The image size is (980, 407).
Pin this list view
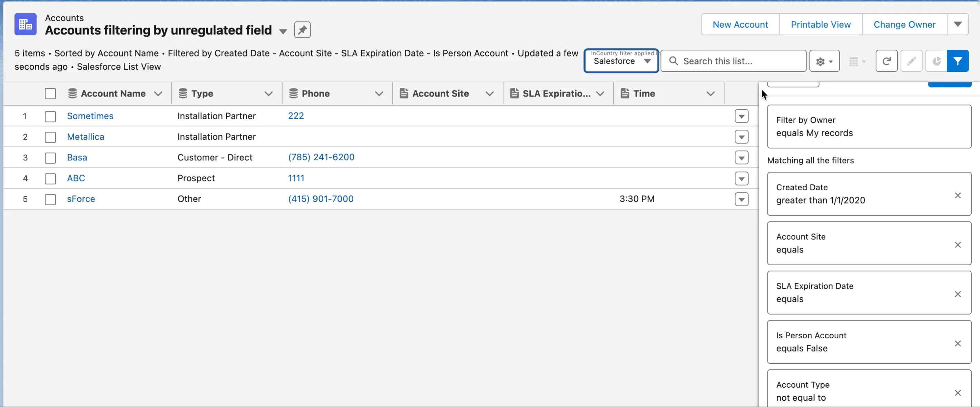click(302, 30)
